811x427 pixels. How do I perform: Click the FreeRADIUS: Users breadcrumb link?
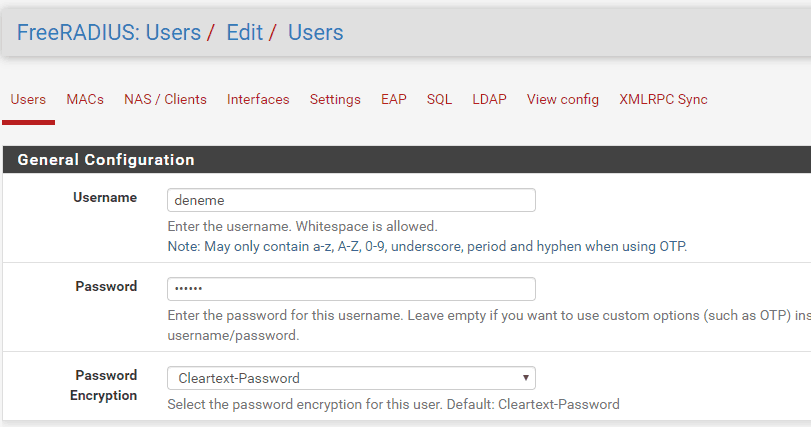coord(109,33)
